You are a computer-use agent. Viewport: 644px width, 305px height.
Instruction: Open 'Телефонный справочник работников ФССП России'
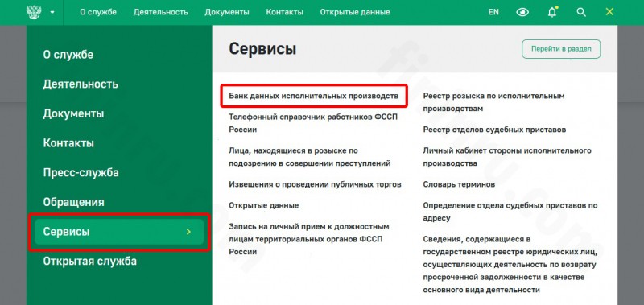[313, 123]
